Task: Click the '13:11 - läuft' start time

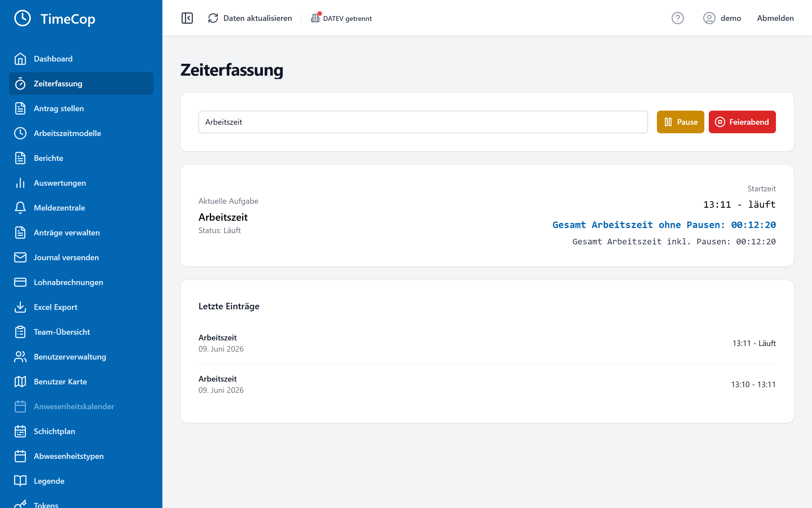Action: coord(740,205)
